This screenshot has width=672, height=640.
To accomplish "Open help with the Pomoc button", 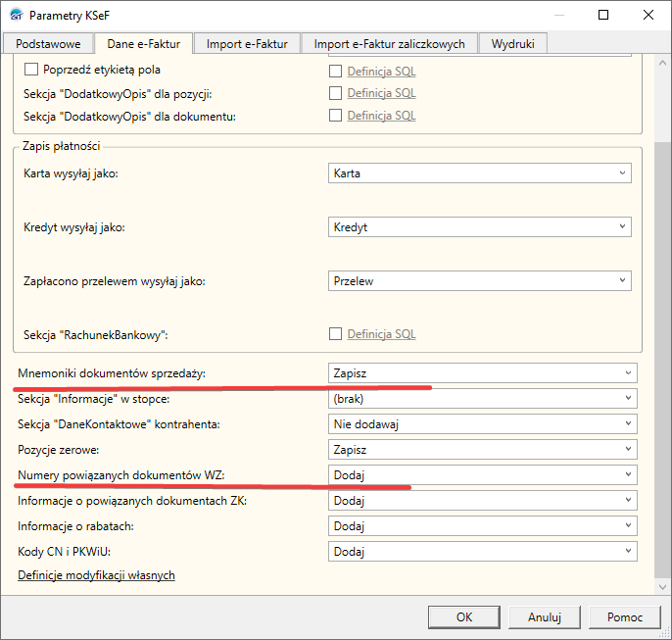I will (x=624, y=617).
